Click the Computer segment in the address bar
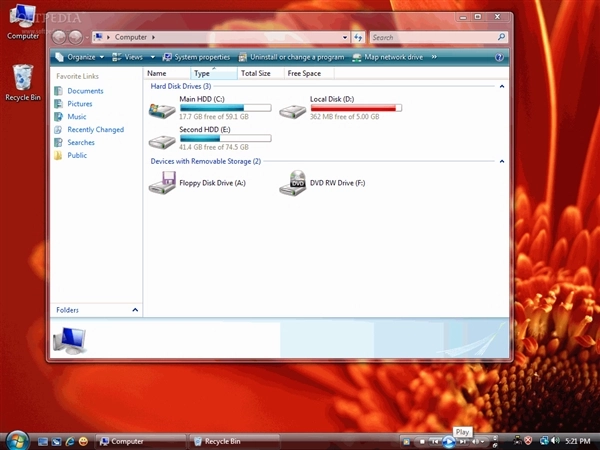Image resolution: width=600 pixels, height=450 pixels. (x=131, y=37)
